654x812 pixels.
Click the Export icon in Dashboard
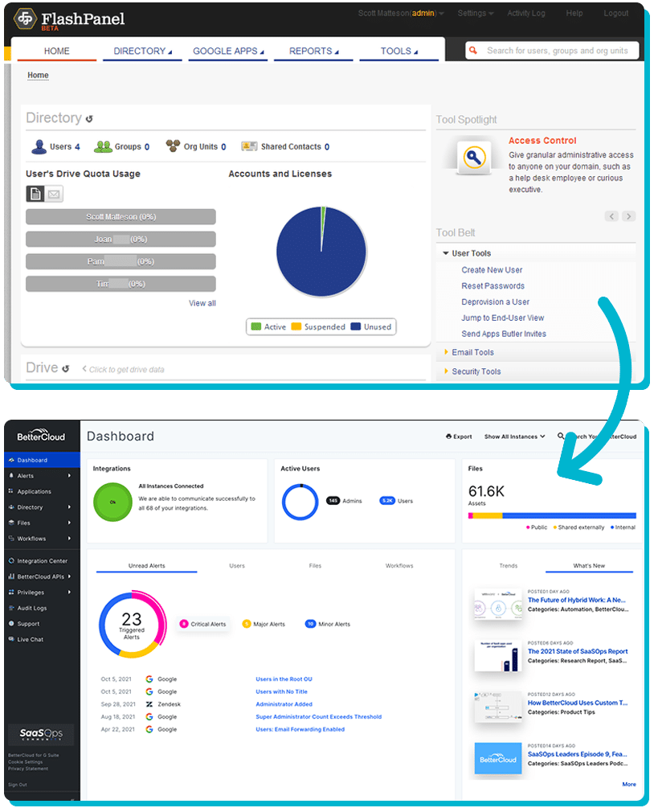click(x=448, y=437)
